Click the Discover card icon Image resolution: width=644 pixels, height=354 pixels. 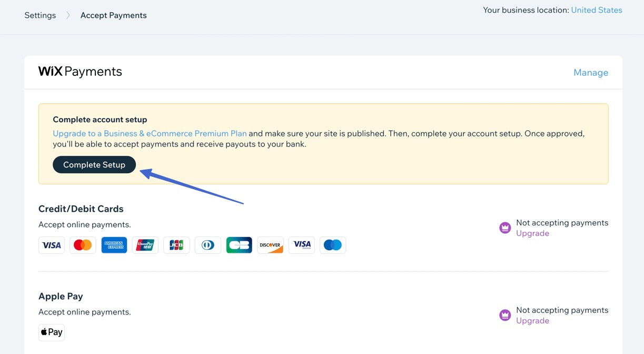[x=270, y=244]
